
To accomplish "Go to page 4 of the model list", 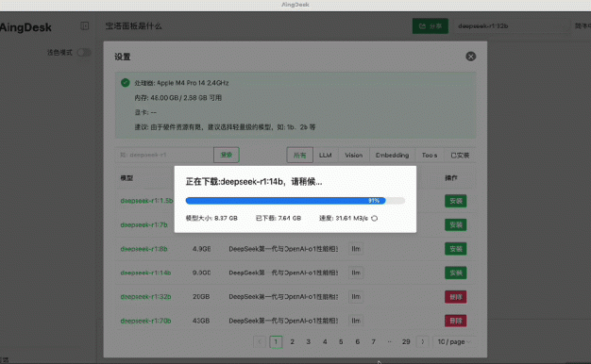I will point(325,341).
